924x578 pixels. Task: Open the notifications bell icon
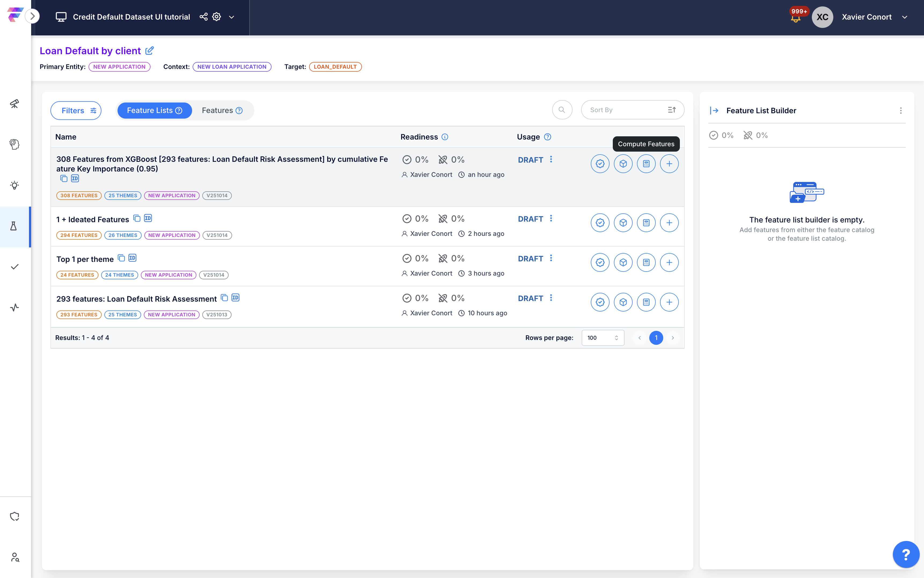(x=795, y=18)
